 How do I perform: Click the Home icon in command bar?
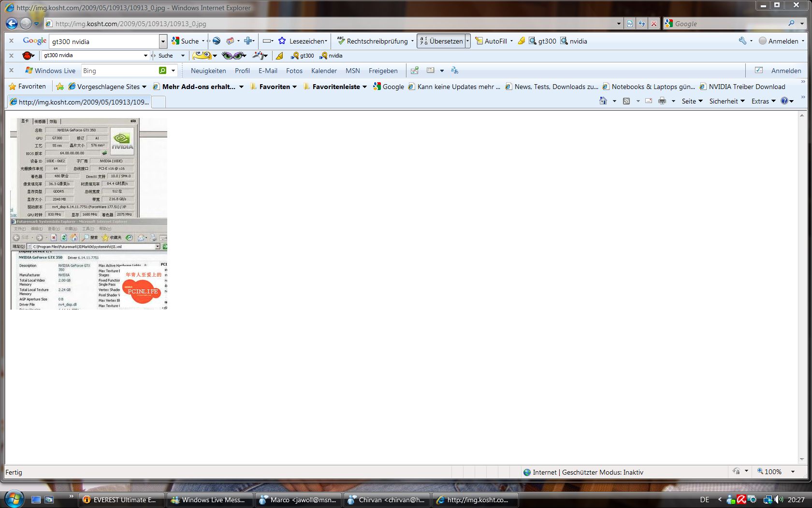pos(603,101)
